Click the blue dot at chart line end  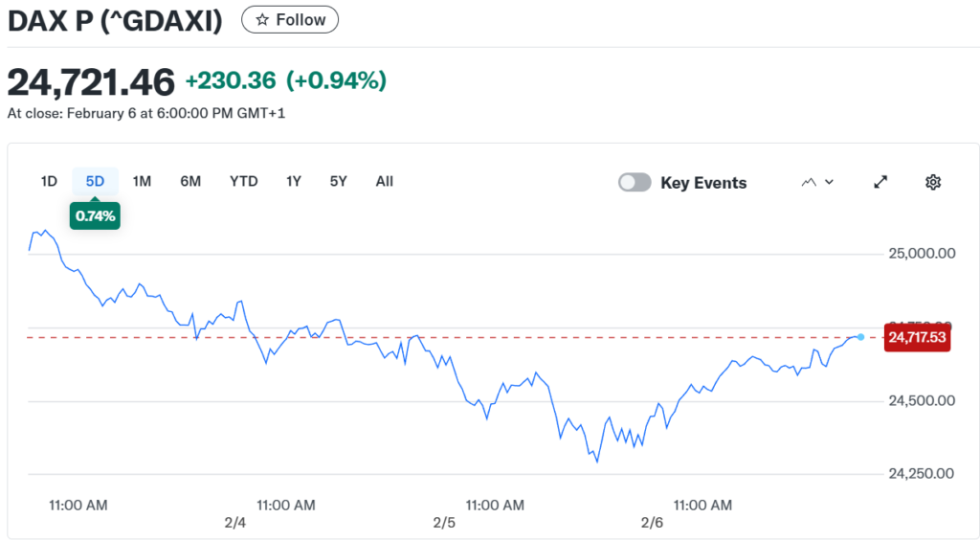coord(861,337)
